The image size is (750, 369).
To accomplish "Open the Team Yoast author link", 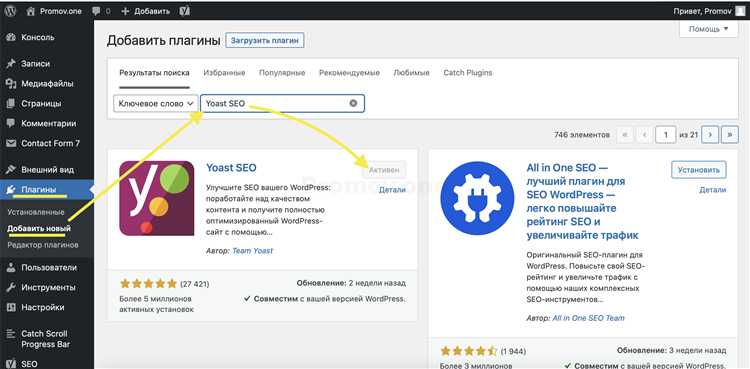I will pos(253,250).
